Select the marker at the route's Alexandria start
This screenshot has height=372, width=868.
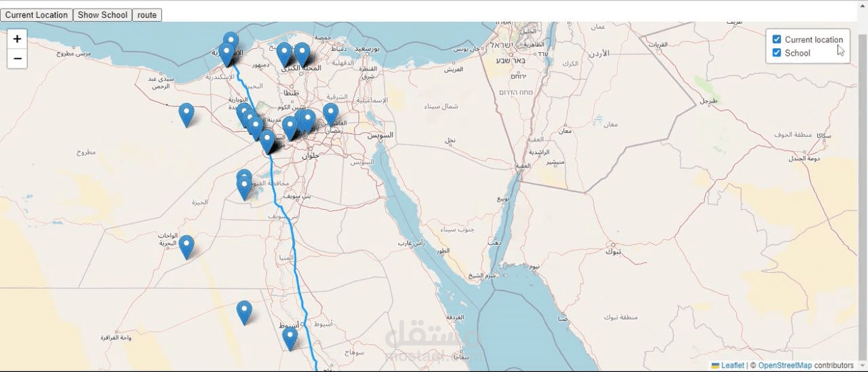(x=227, y=55)
